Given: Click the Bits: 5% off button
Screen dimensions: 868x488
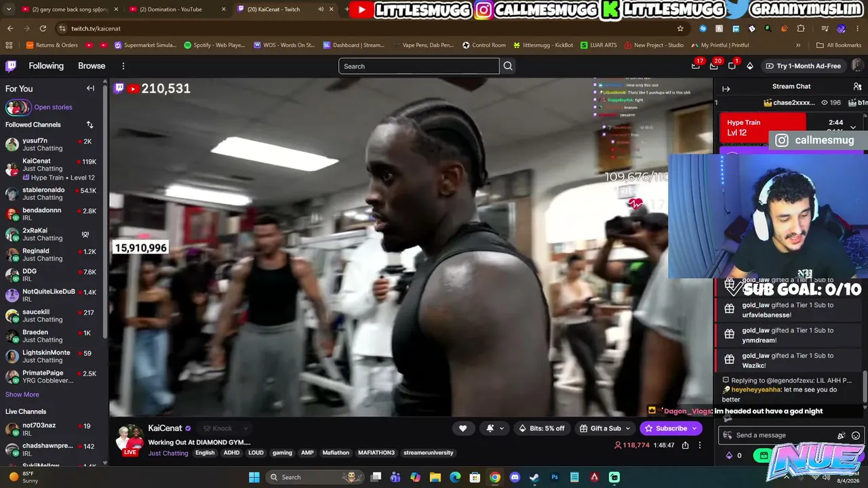Looking at the screenshot, I should coord(541,428).
